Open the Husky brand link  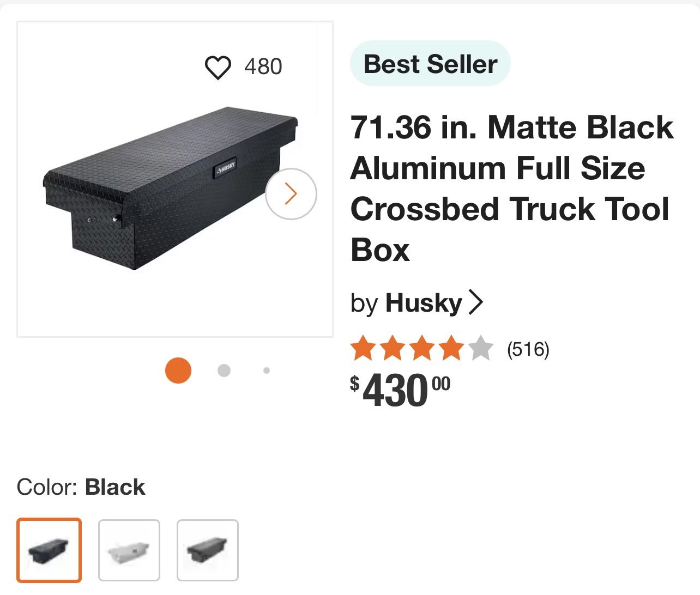coord(424,303)
